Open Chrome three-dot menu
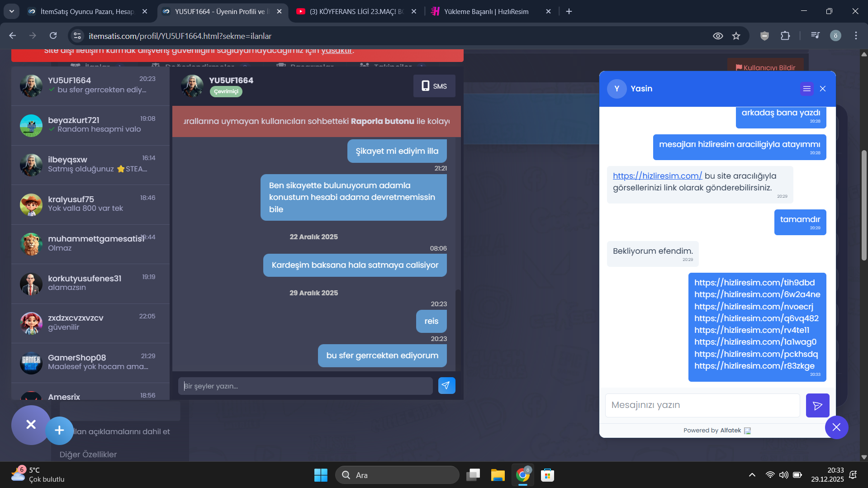 (856, 36)
